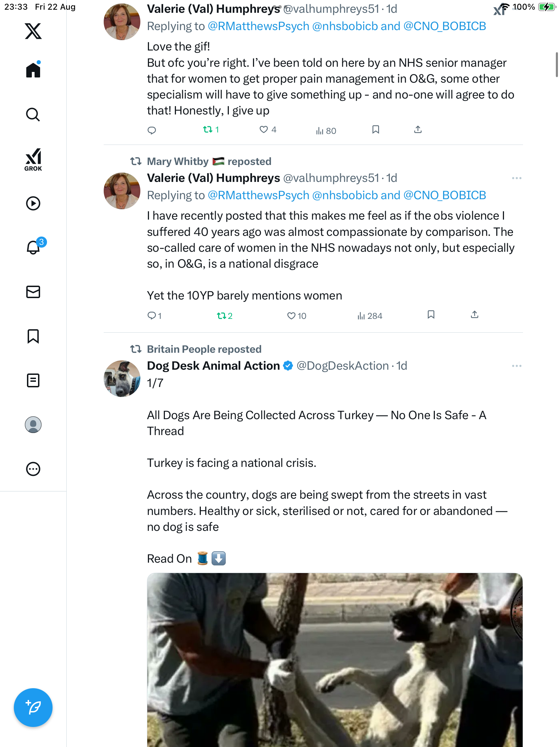Open saved Bookmarks in sidebar

coord(33,336)
